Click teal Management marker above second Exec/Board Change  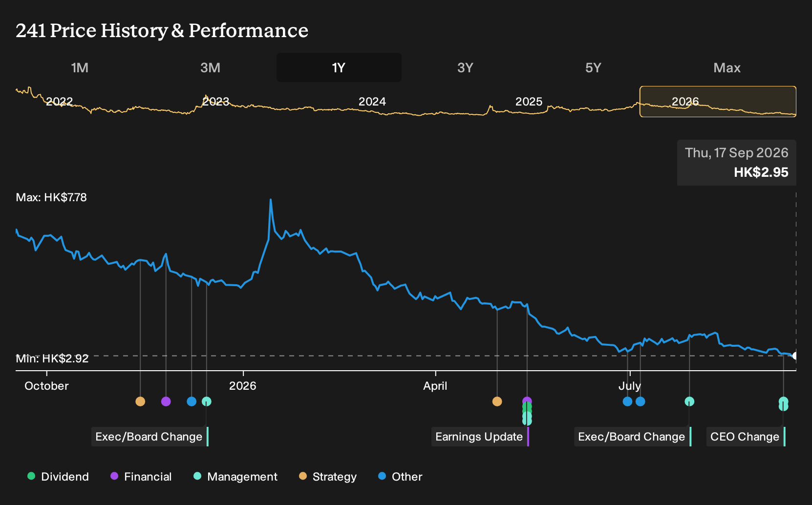tap(689, 401)
